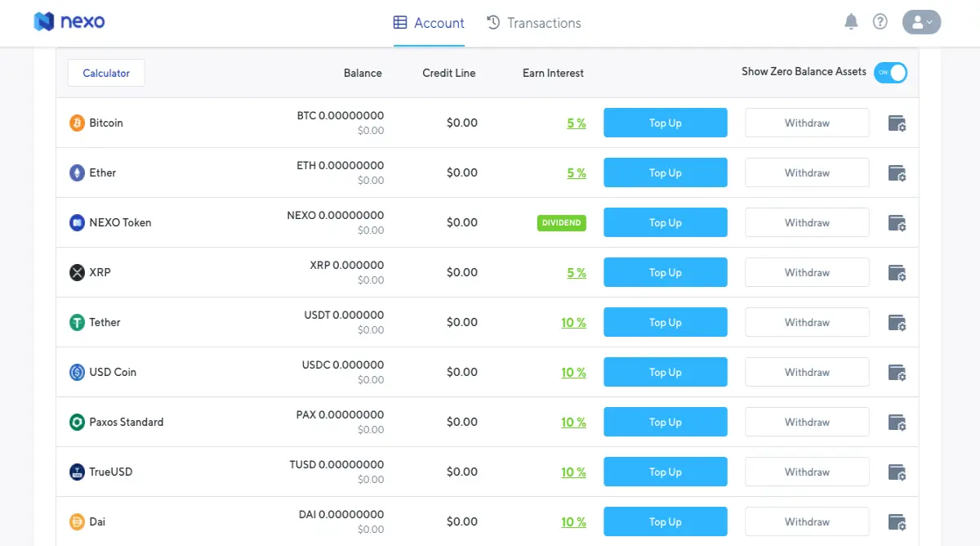The width and height of the screenshot is (980, 546).
Task: Click the Paxos Standard asset name
Action: pyautogui.click(x=127, y=422)
